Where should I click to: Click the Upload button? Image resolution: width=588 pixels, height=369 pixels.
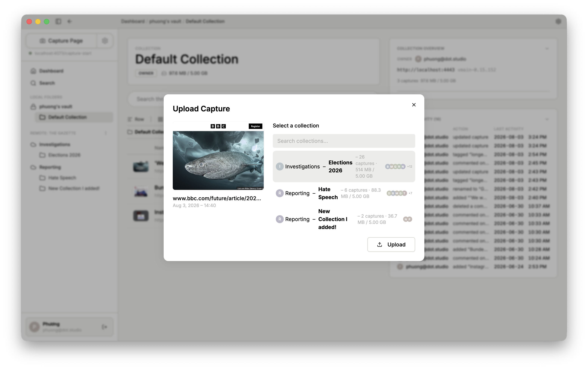[391, 245]
